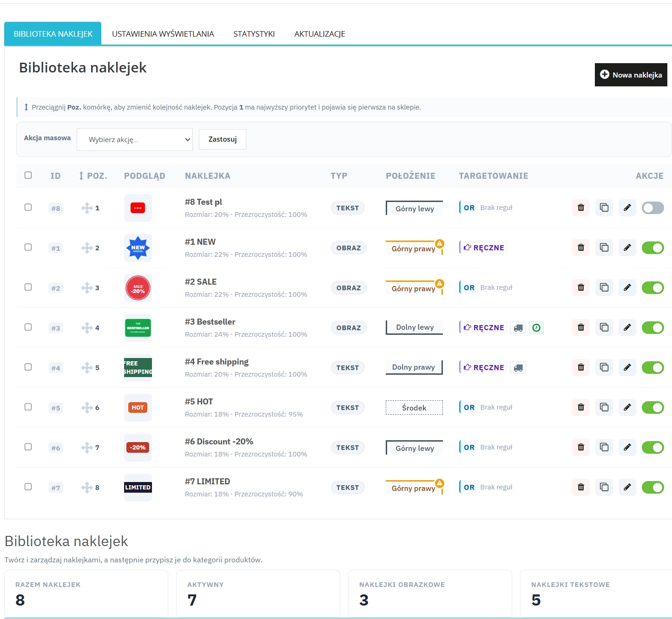672x619 pixels.
Task: Open the AKTUALIZACJE tab
Action: pos(319,33)
